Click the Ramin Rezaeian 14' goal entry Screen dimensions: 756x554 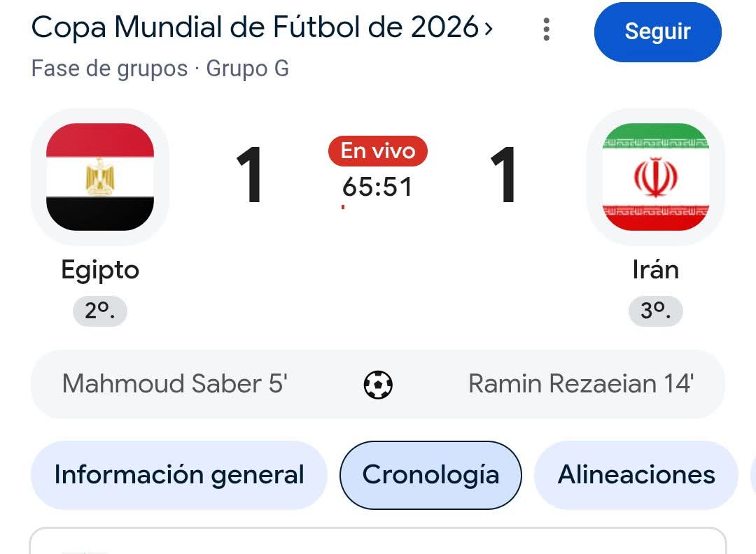click(x=581, y=384)
